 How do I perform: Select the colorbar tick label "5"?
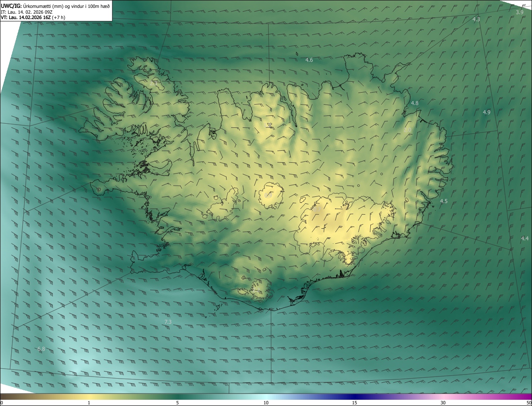click(177, 403)
